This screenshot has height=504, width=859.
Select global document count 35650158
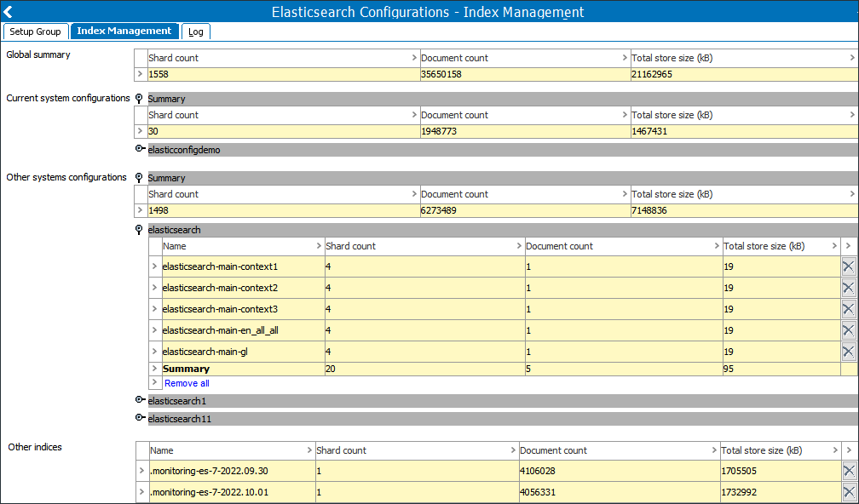pos(525,74)
